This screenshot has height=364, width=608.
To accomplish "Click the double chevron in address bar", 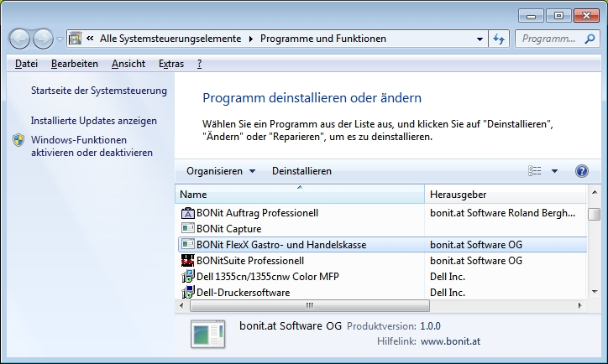I will point(90,39).
